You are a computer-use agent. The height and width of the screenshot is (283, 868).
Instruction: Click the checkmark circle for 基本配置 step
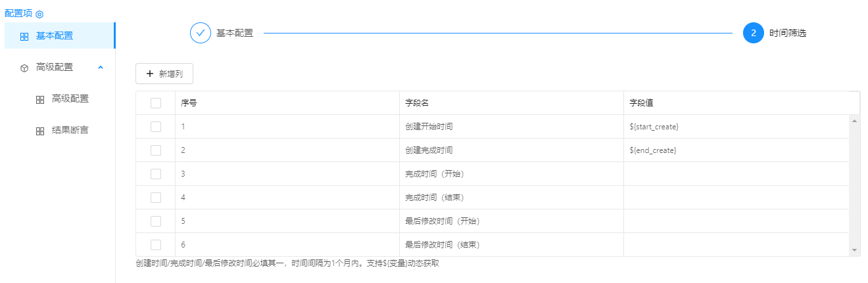point(201,33)
